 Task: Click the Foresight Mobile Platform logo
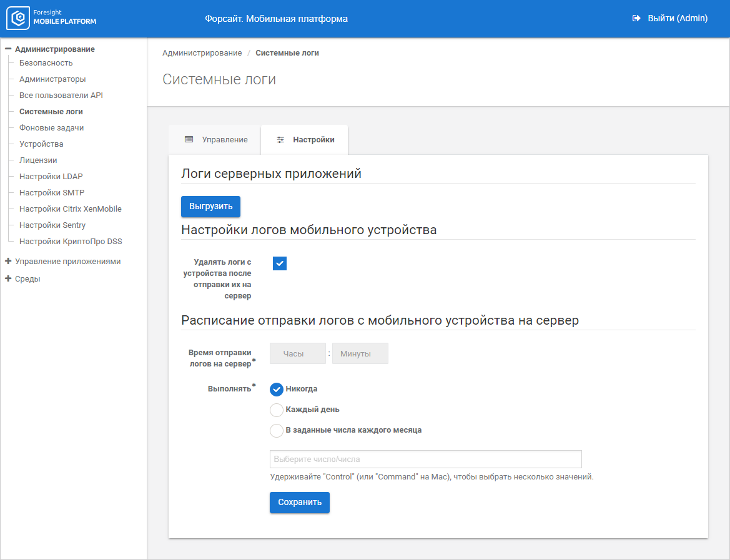51,19
